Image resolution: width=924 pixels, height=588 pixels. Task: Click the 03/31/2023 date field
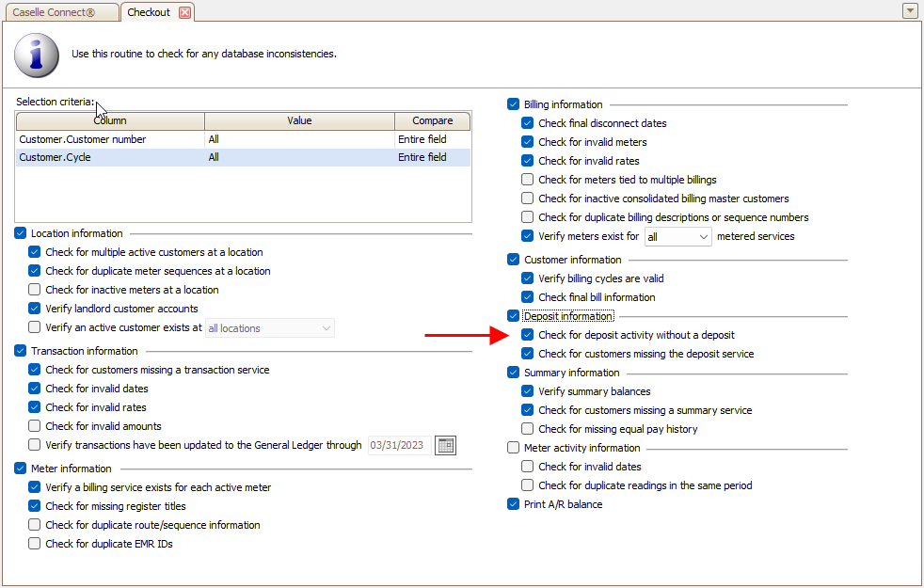tap(400, 445)
